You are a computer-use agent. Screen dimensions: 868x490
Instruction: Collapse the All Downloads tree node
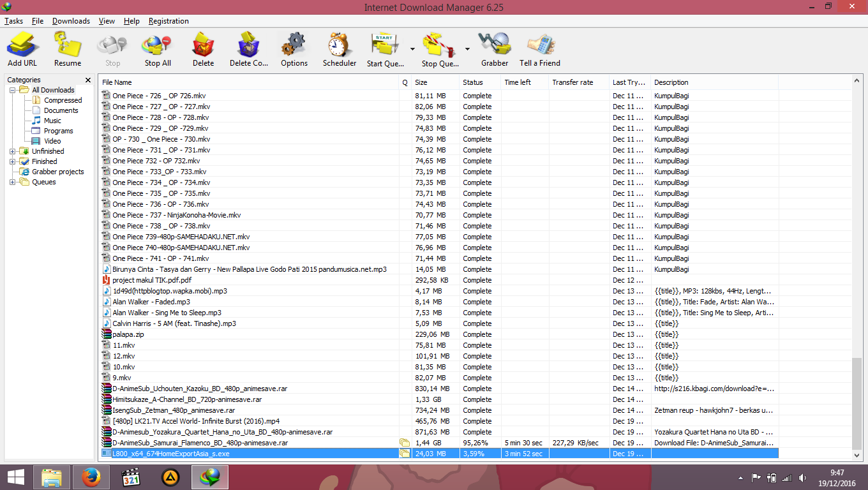pyautogui.click(x=13, y=90)
